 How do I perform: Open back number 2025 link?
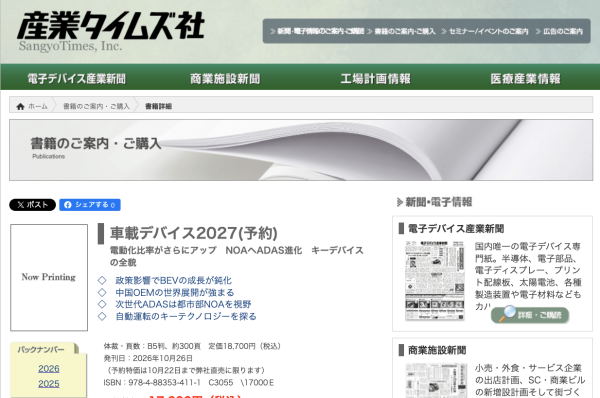pos(49,383)
